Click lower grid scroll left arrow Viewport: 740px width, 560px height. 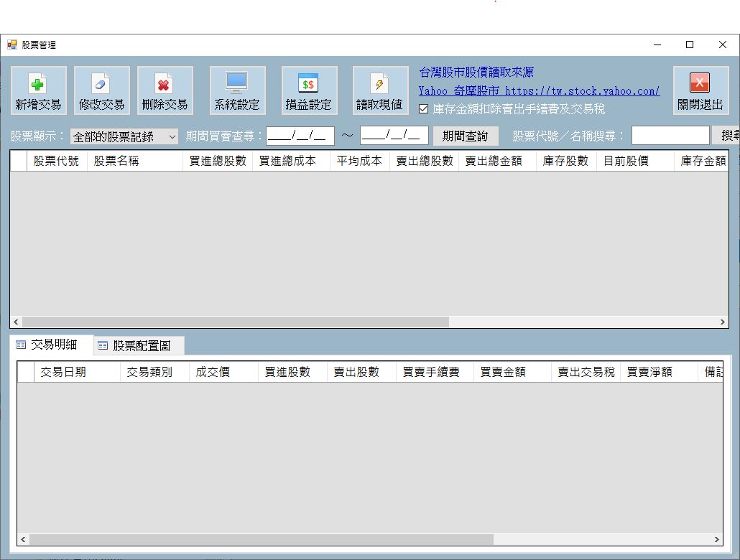point(23,539)
